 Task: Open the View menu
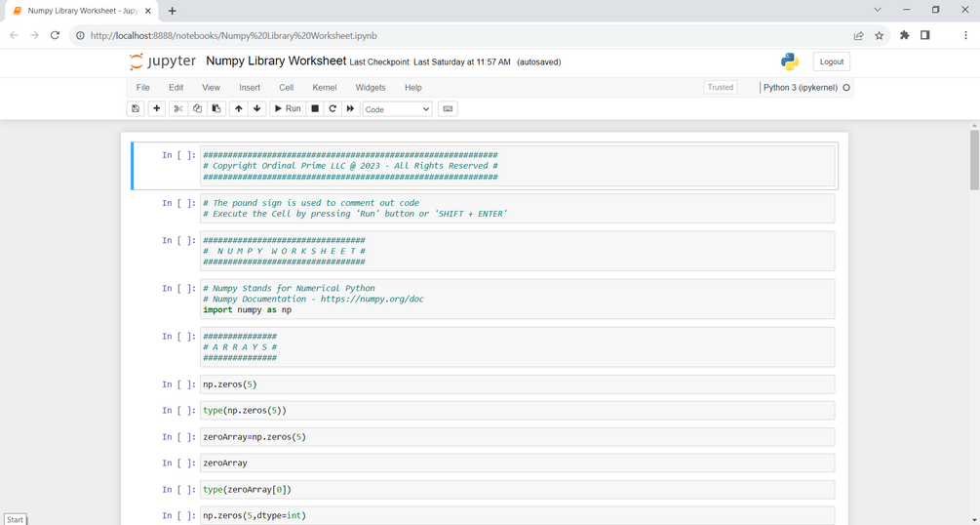tap(212, 88)
